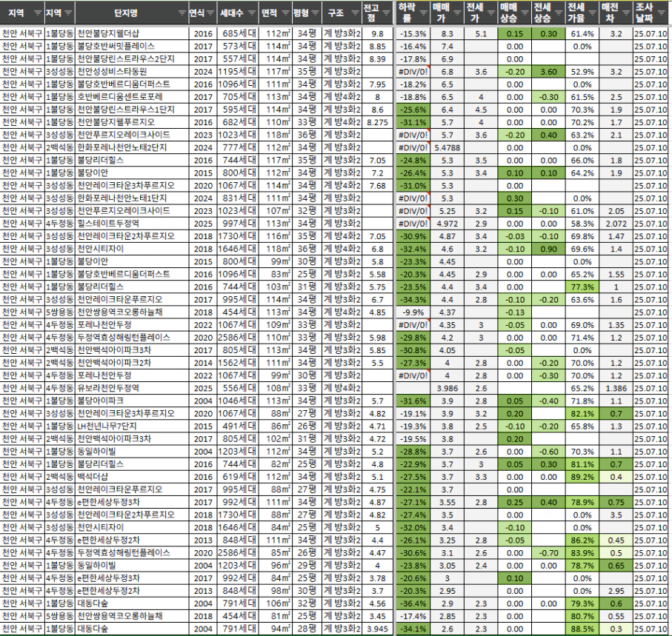672x636 pixels.
Task: Select cell 천안불당린스트라우스1단지
Action: [x=132, y=110]
